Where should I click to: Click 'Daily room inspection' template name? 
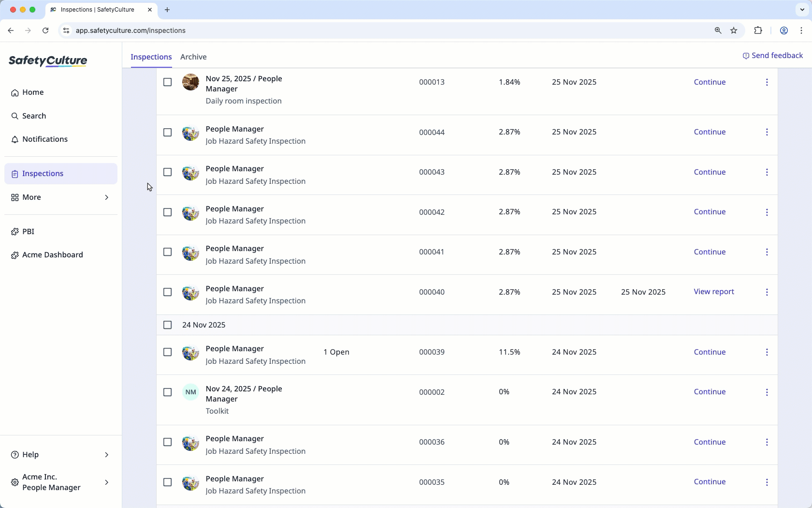pos(244,101)
